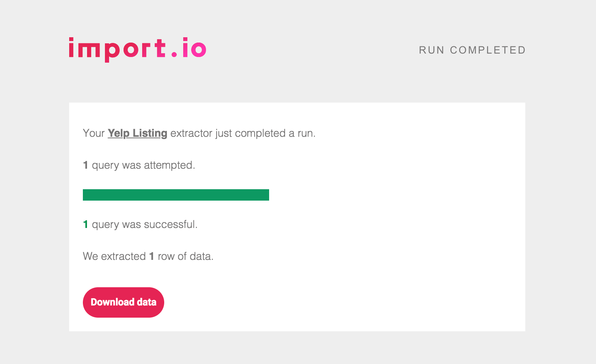Select the Download data button label text

click(123, 302)
